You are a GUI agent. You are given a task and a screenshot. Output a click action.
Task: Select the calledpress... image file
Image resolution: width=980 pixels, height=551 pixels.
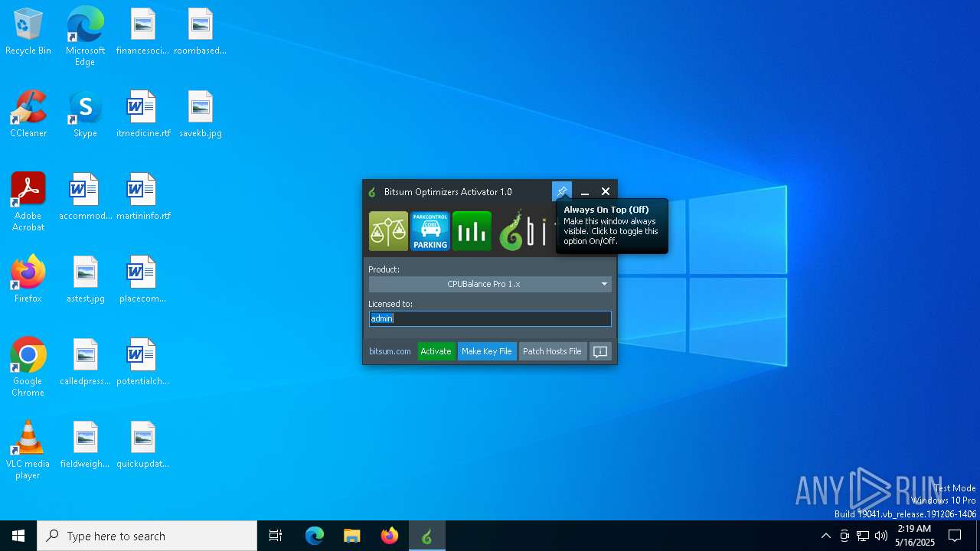[x=85, y=362]
